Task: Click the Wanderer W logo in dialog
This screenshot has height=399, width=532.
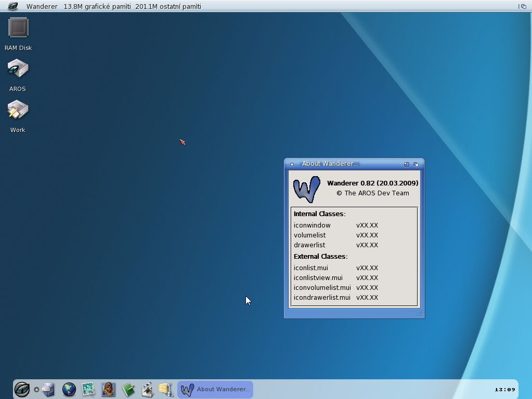Action: [x=306, y=189]
